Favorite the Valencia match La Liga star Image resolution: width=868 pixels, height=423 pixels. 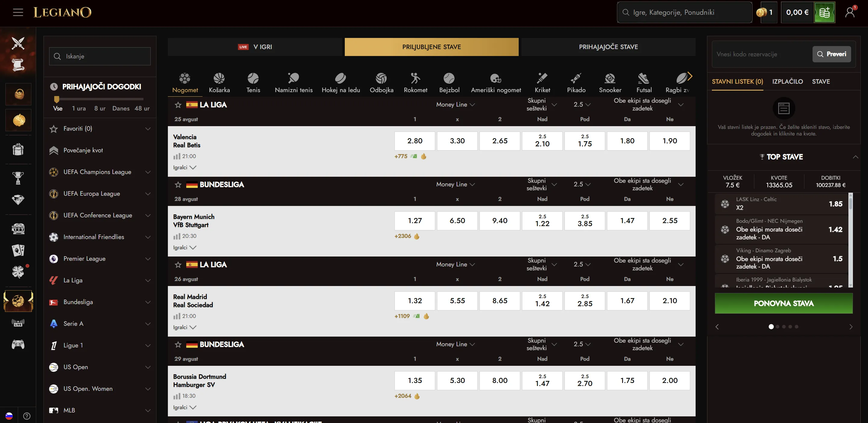(178, 105)
